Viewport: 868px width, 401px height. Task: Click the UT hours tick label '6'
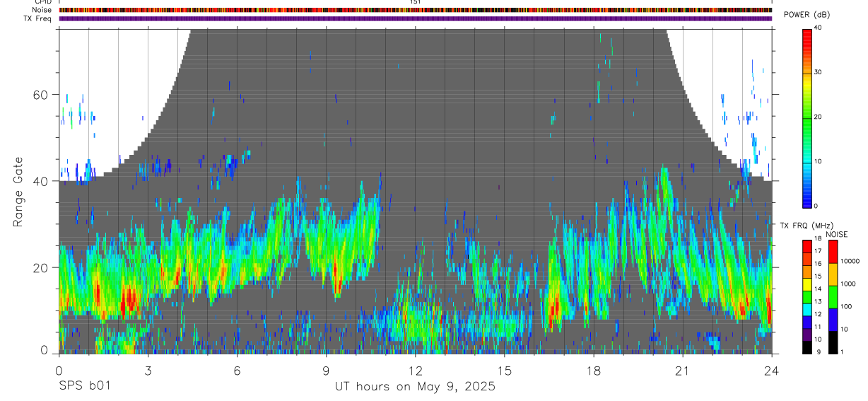[237, 370]
